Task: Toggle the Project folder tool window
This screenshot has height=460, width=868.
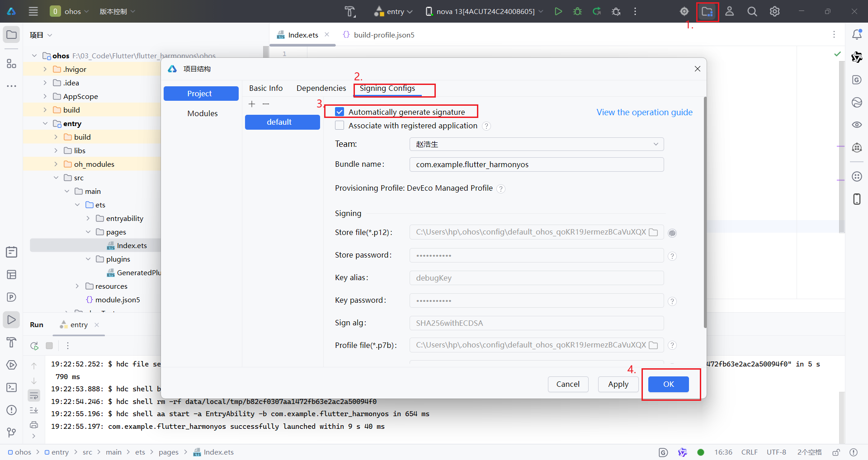Action: (x=11, y=35)
